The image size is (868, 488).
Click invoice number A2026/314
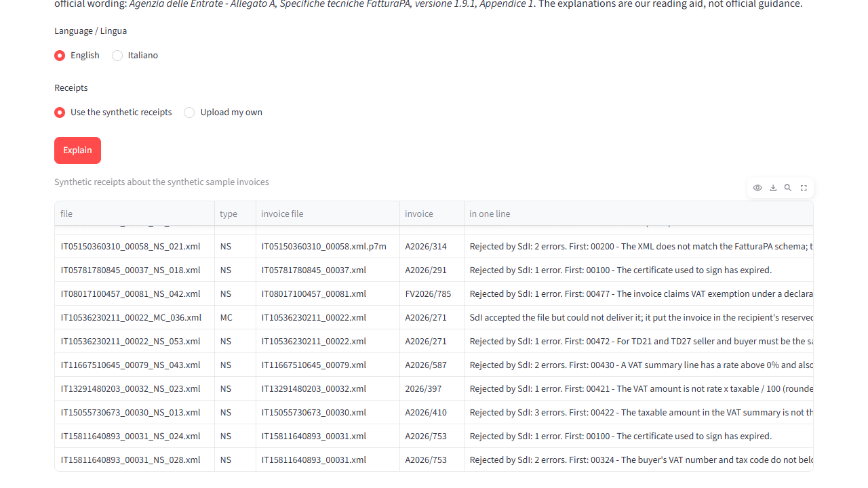point(432,247)
